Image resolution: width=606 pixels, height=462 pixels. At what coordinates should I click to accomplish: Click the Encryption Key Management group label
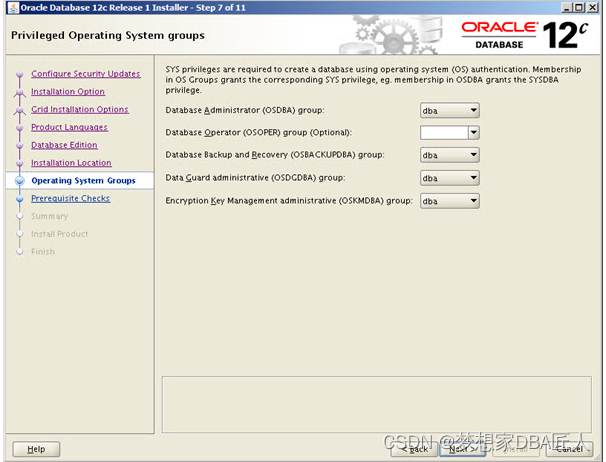289,201
